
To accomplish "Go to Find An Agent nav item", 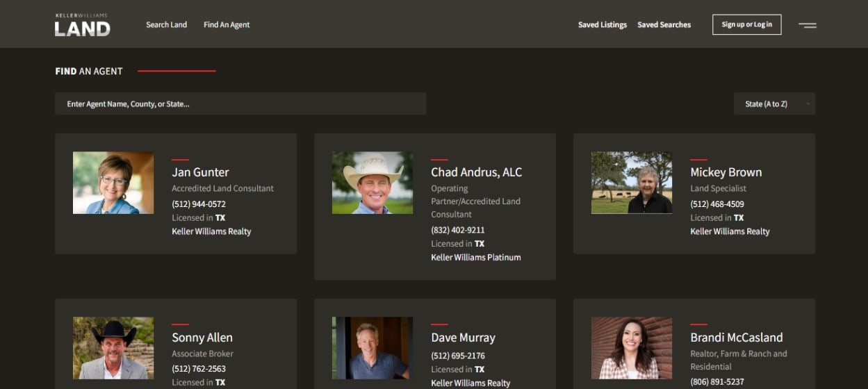I will pos(227,24).
